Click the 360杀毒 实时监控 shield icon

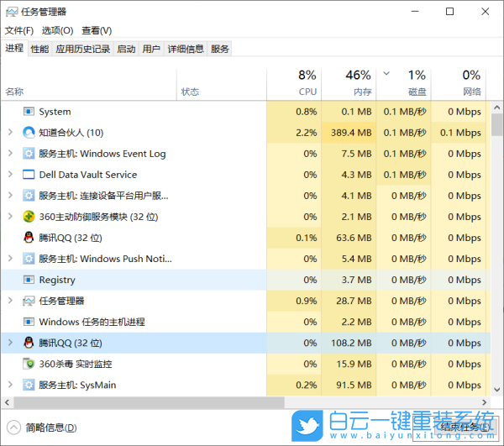pos(29,364)
